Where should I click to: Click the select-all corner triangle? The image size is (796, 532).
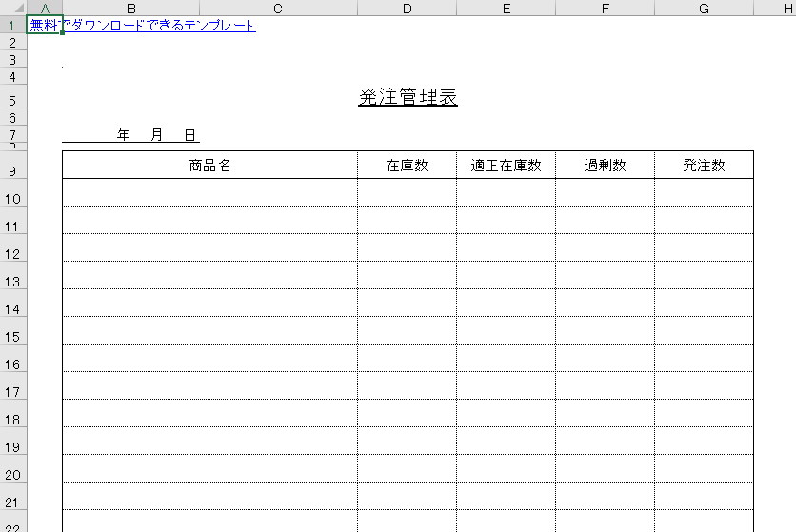[18, 9]
